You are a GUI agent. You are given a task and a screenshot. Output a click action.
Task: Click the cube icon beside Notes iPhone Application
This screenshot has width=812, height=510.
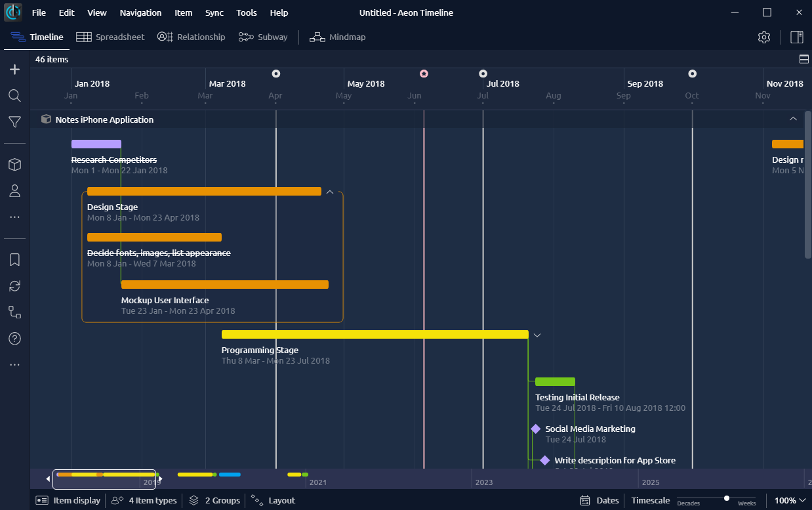point(46,119)
